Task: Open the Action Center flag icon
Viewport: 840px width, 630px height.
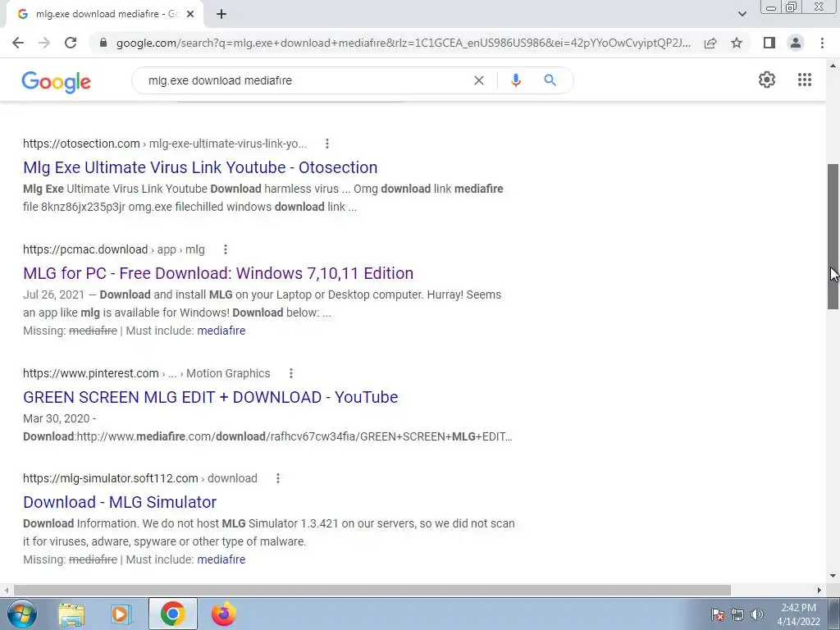Action: [x=717, y=614]
